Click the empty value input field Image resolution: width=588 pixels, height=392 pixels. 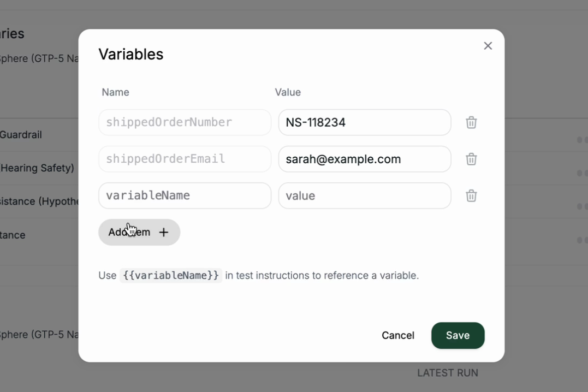click(364, 195)
